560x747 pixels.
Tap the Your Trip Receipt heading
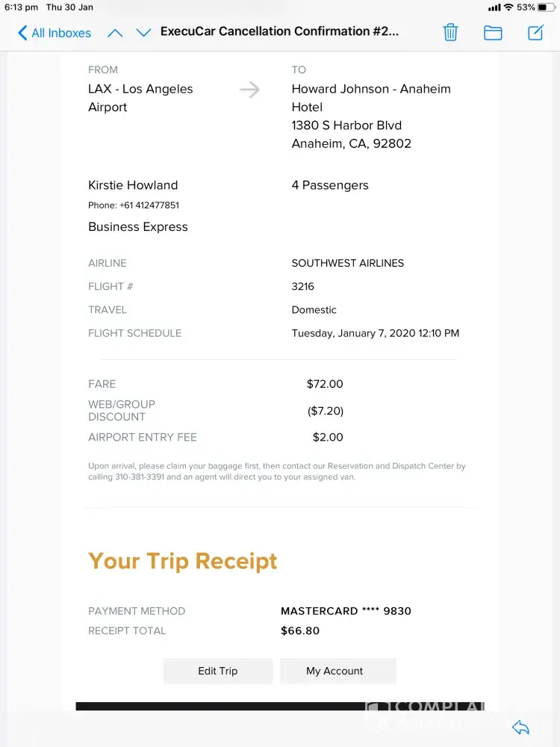click(x=183, y=561)
